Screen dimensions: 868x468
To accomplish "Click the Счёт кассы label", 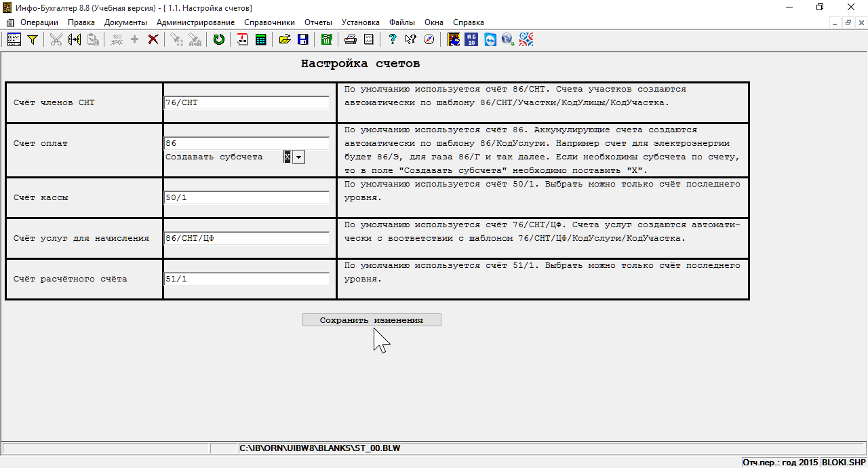I will 41,198.
